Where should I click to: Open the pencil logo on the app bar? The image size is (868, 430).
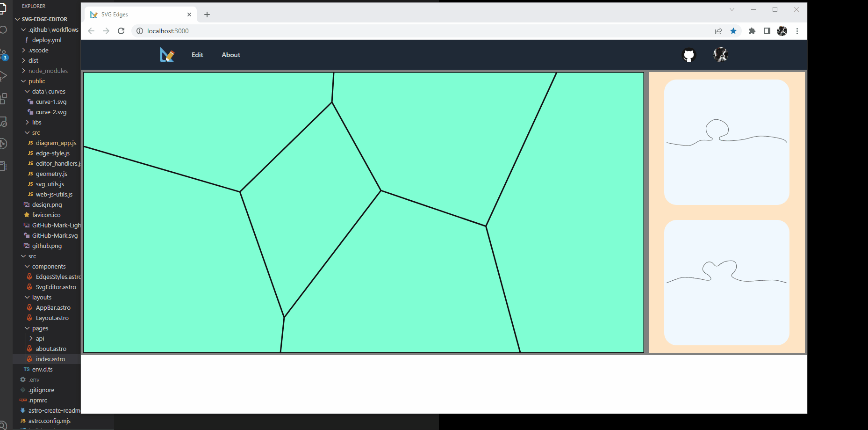(167, 55)
